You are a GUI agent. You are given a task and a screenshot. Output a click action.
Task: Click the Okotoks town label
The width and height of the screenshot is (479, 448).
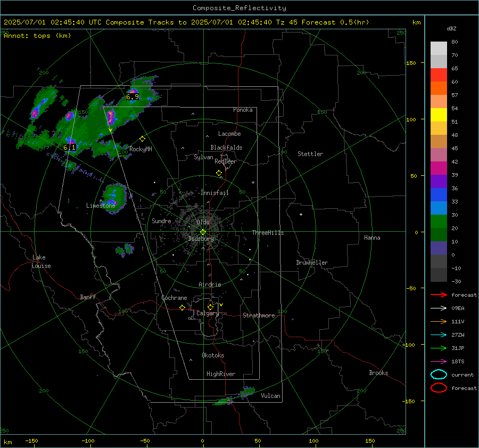213,355
